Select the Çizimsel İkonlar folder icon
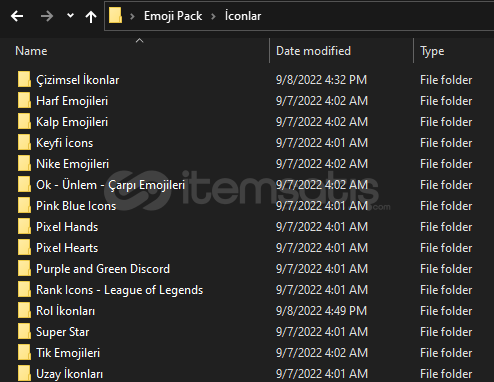 pos(24,79)
